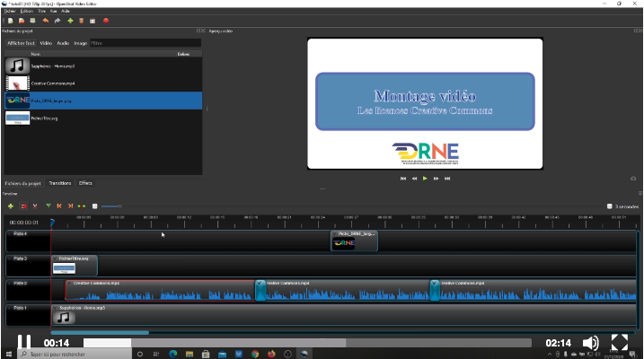Create a new project from the toolbar
The height and width of the screenshot is (359, 644).
(11, 21)
